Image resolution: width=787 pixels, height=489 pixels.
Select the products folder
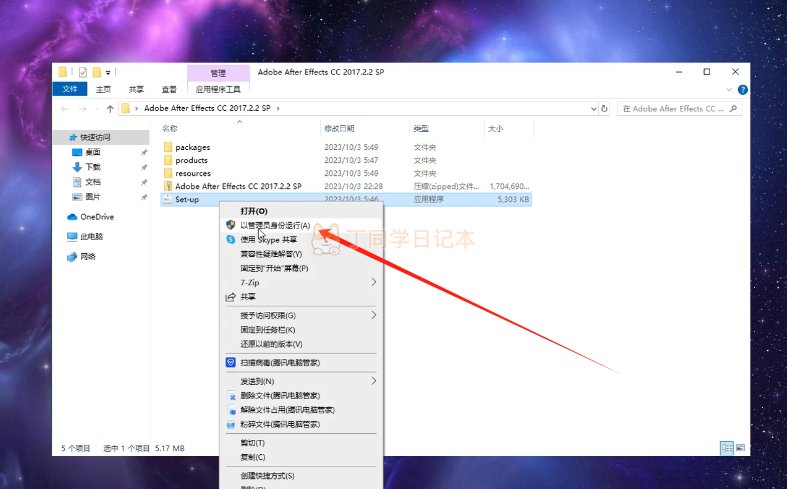pos(191,160)
